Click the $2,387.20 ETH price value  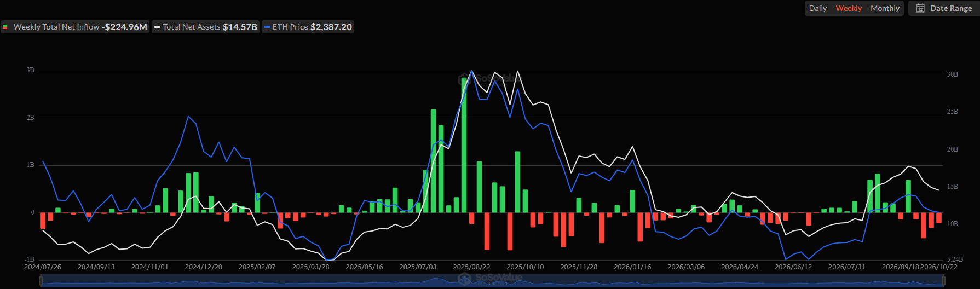coord(331,27)
